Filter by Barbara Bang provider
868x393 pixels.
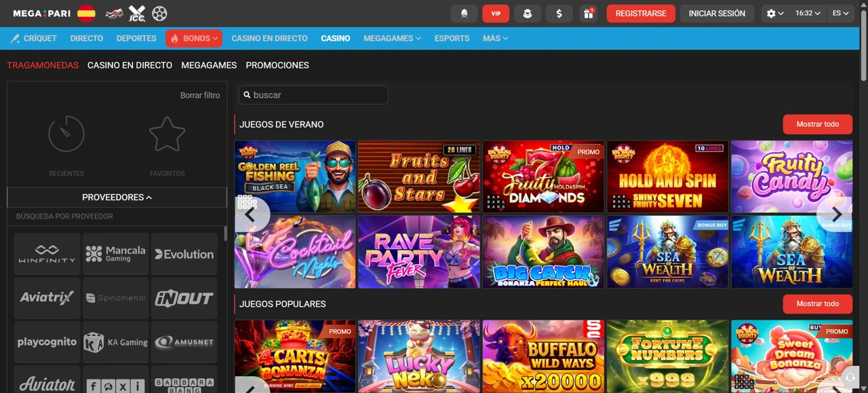(x=184, y=379)
